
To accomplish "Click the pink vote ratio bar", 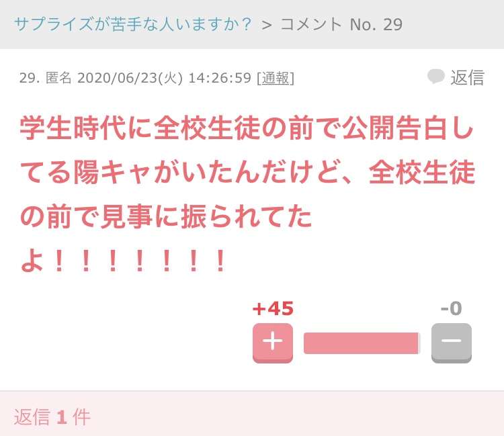I will click(362, 343).
